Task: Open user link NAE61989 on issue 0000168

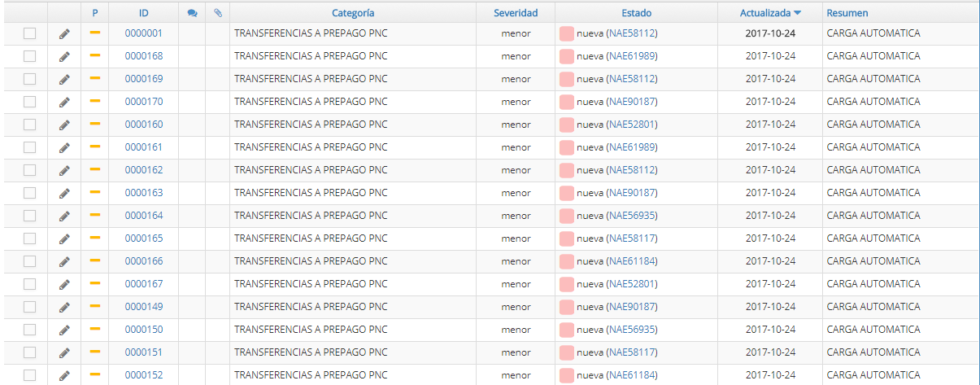Action: click(632, 56)
